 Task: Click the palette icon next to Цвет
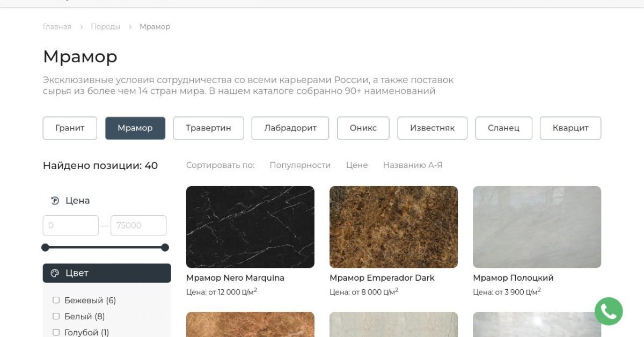(55, 273)
